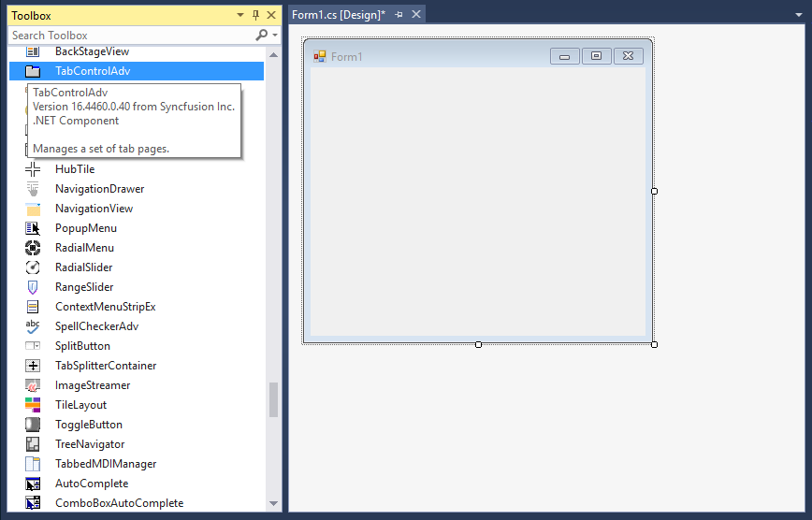Close the Toolbox panel
812x520 pixels.
[x=271, y=16]
